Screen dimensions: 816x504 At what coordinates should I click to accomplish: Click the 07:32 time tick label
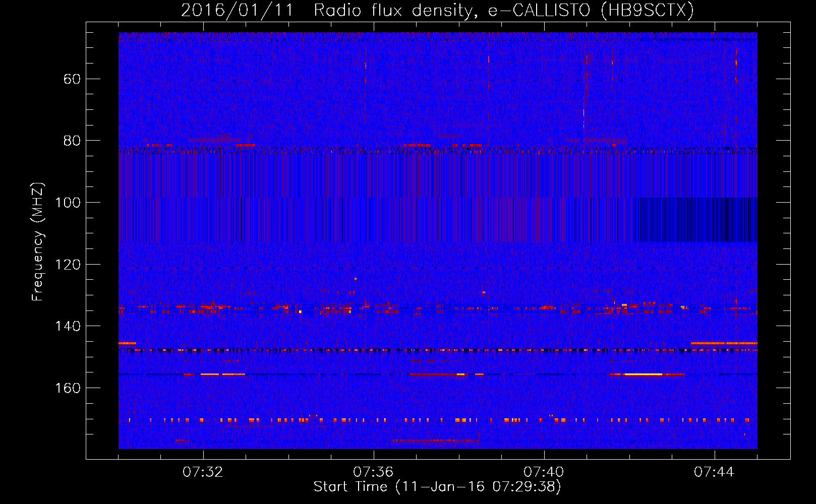203,472
